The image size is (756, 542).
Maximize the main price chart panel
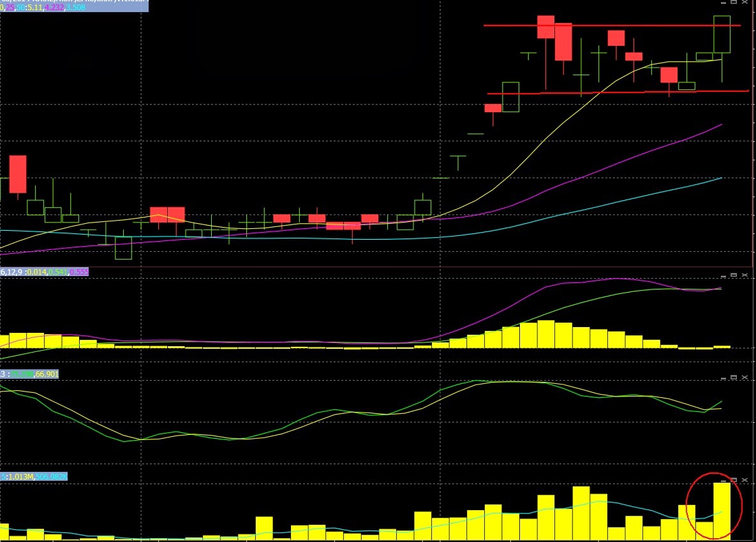coord(734,3)
